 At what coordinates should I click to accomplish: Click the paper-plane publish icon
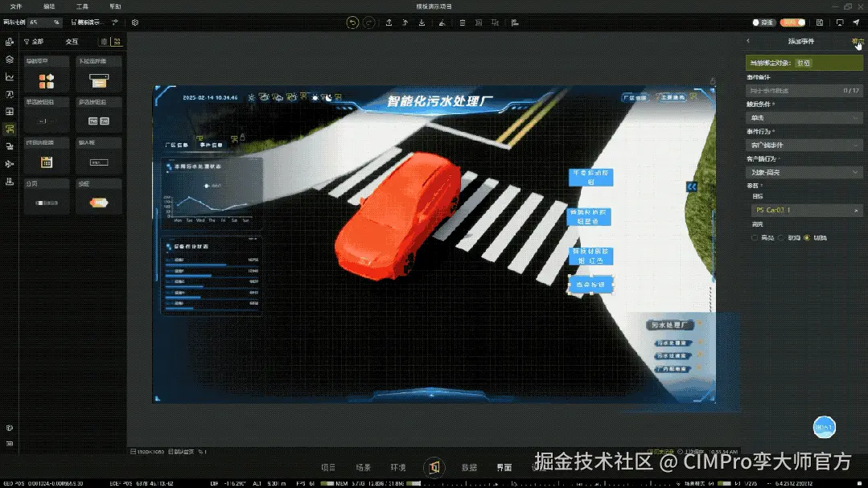coord(857,23)
